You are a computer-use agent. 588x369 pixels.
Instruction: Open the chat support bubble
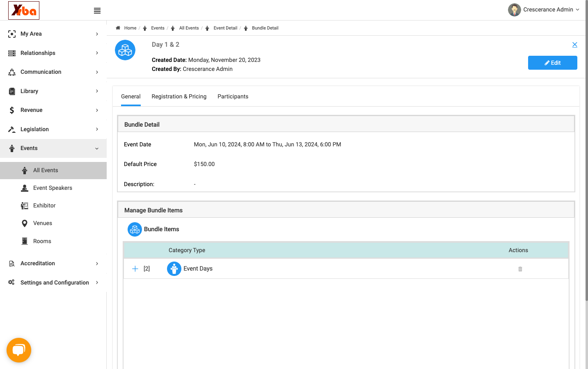[19, 350]
